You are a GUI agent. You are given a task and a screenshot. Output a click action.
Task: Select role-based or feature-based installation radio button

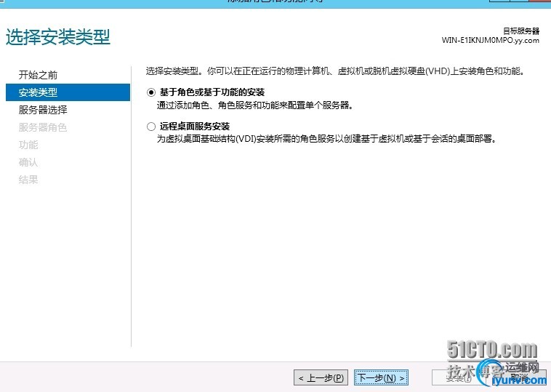[x=151, y=92]
